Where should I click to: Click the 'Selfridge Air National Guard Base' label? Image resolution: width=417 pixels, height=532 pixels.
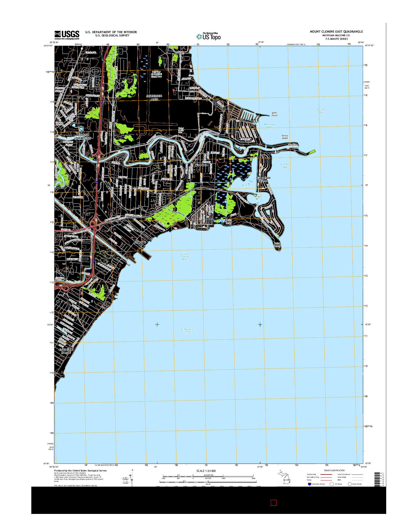(156, 74)
